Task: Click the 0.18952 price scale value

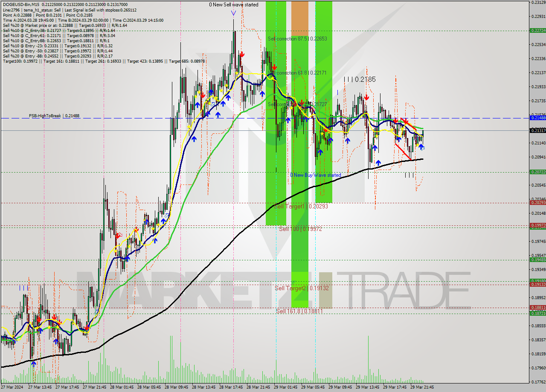Action: coord(539,297)
